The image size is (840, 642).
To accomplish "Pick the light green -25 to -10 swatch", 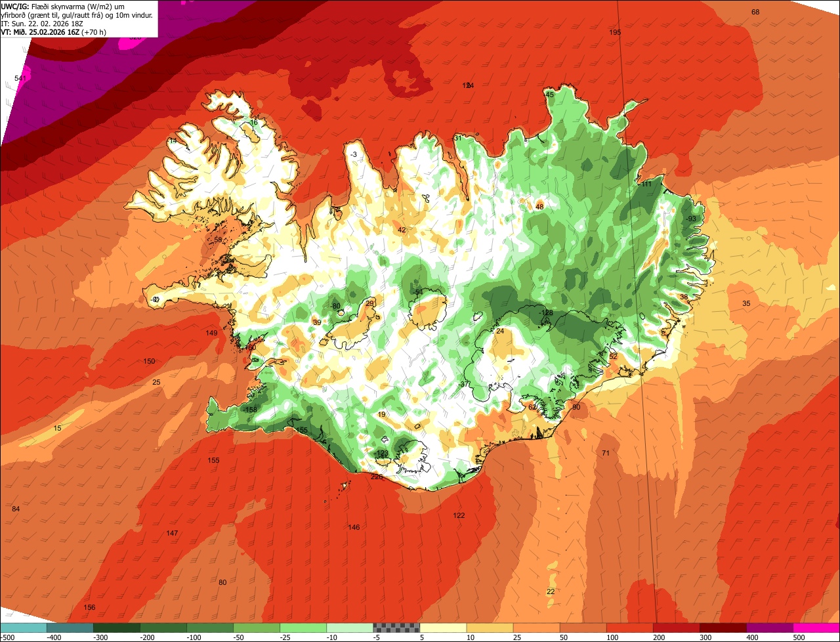I will 303,628.
